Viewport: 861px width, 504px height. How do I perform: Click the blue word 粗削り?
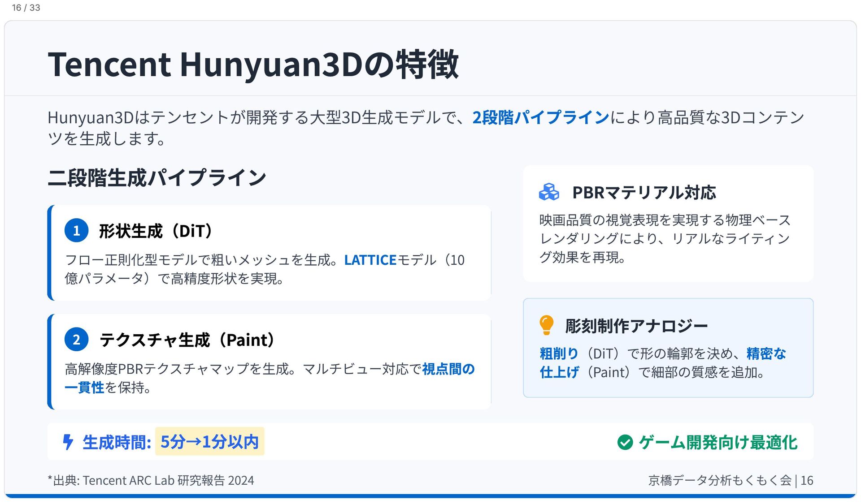pyautogui.click(x=559, y=353)
